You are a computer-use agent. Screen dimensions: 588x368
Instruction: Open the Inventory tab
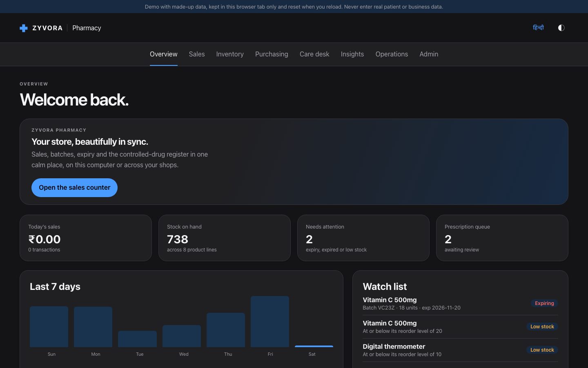coord(230,54)
